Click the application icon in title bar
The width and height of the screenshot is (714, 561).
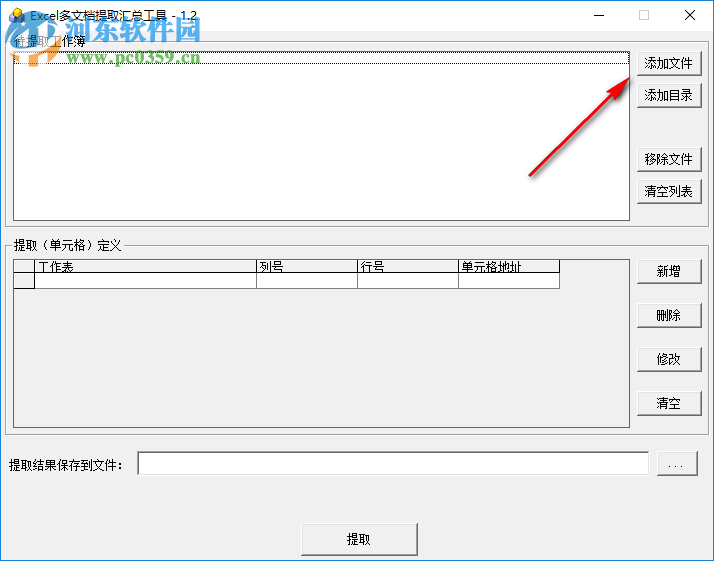click(x=17, y=15)
